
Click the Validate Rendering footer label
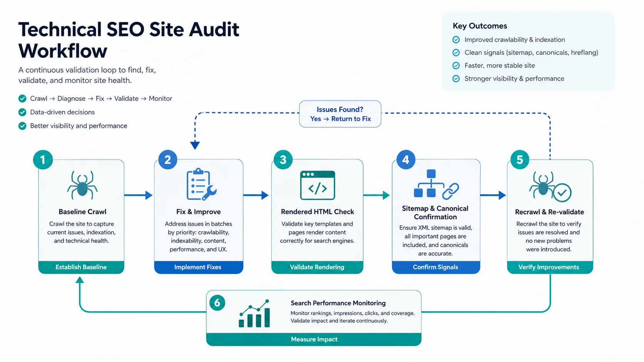(x=317, y=267)
